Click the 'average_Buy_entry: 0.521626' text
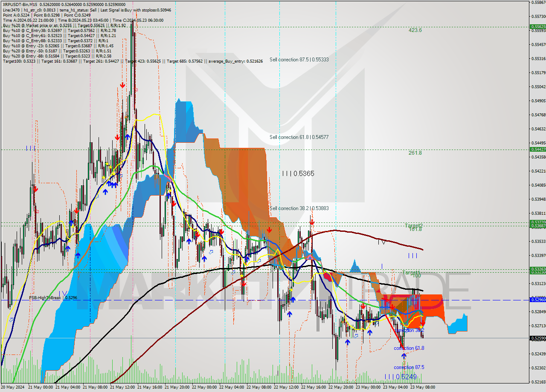This screenshot has width=546, height=392. click(x=236, y=61)
